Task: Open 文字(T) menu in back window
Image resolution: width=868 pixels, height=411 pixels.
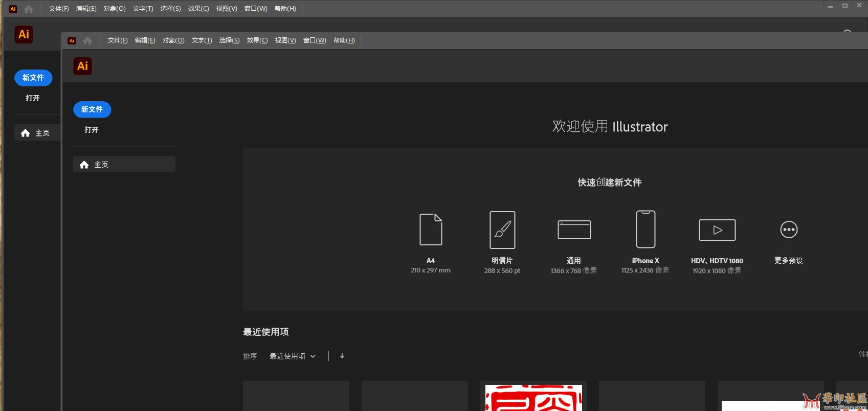Action: (143, 9)
